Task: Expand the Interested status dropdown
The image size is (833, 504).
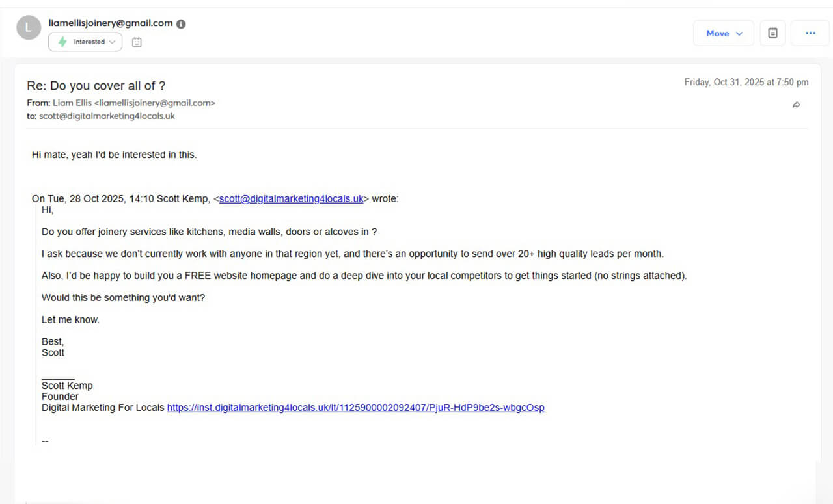Action: point(85,42)
